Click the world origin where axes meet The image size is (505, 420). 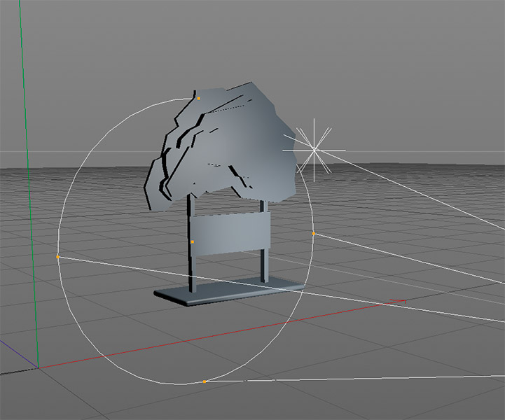(38, 367)
